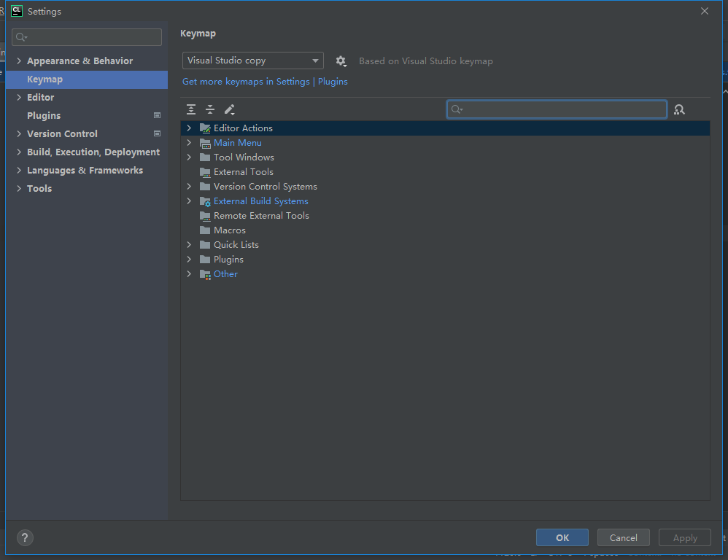The width and height of the screenshot is (728, 560).
Task: Open the Visual Studio copy keymap dropdown
Action: [x=252, y=61]
